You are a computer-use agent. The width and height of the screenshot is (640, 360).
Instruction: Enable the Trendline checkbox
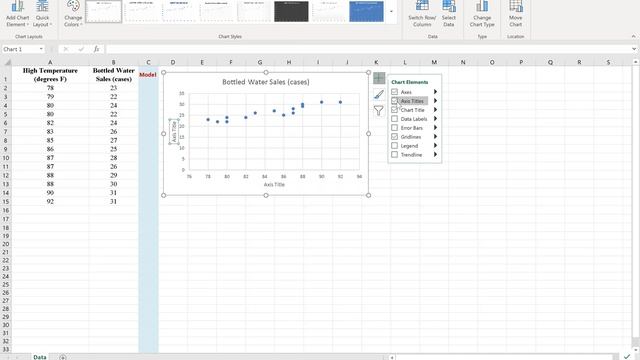point(394,155)
